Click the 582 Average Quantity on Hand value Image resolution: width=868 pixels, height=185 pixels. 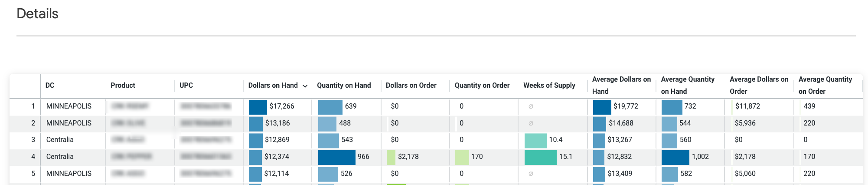click(686, 173)
